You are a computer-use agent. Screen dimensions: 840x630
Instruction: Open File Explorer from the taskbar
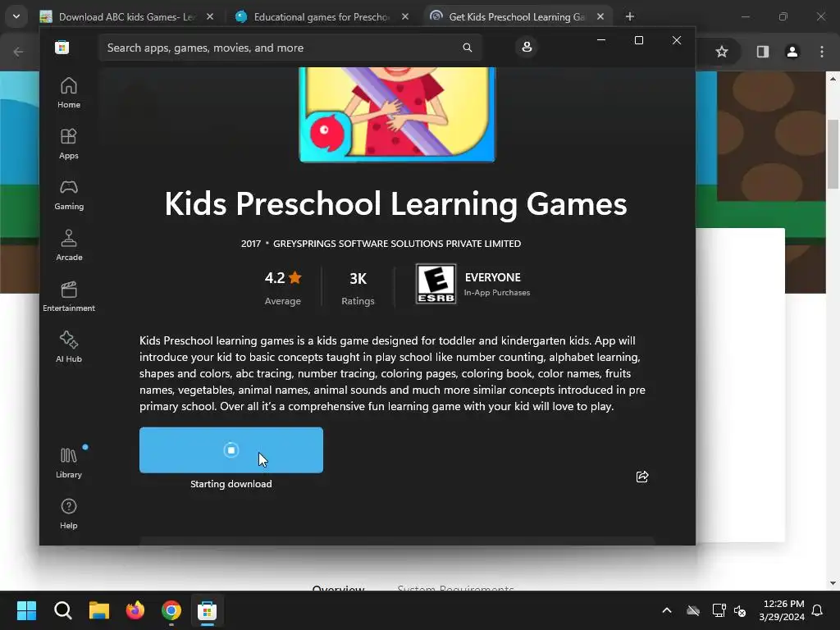coord(99,610)
